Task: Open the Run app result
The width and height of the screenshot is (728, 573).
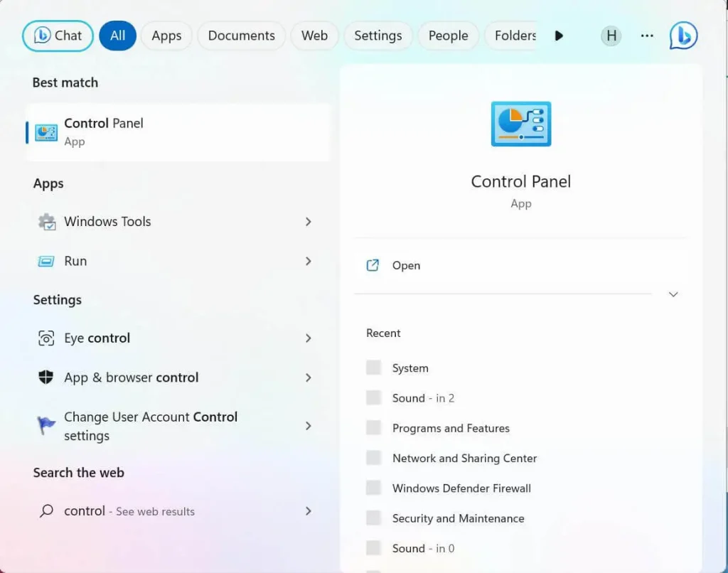Action: pos(178,261)
